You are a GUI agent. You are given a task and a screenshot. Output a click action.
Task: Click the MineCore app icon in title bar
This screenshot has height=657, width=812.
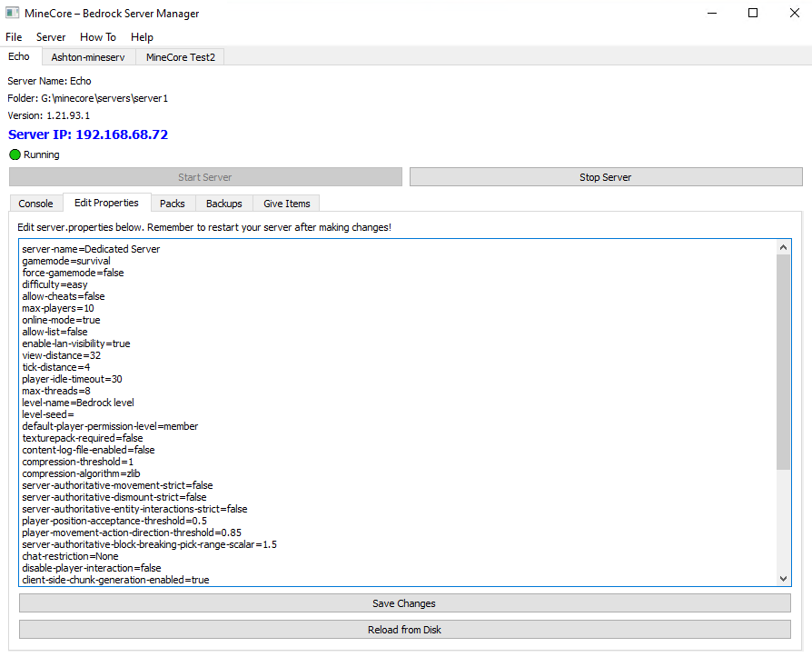[x=13, y=13]
